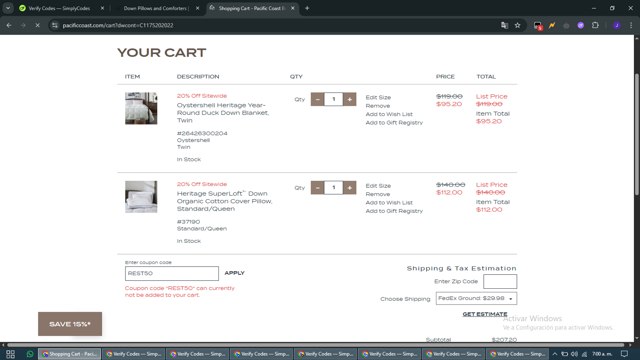Image resolution: width=640 pixels, height=360 pixels.
Task: Switch to Down Pillows and Comforters tab
Action: (x=155, y=8)
